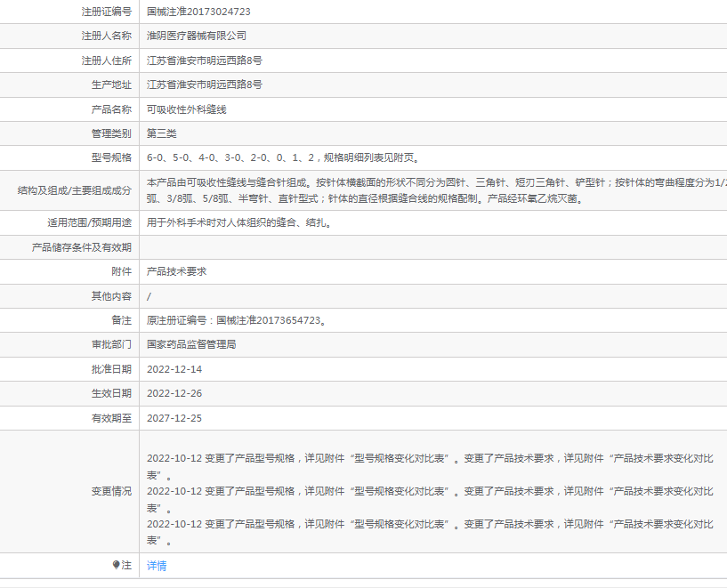The height and width of the screenshot is (588, 727).
Task: Select the 注册证编号 label
Action: click(x=107, y=12)
